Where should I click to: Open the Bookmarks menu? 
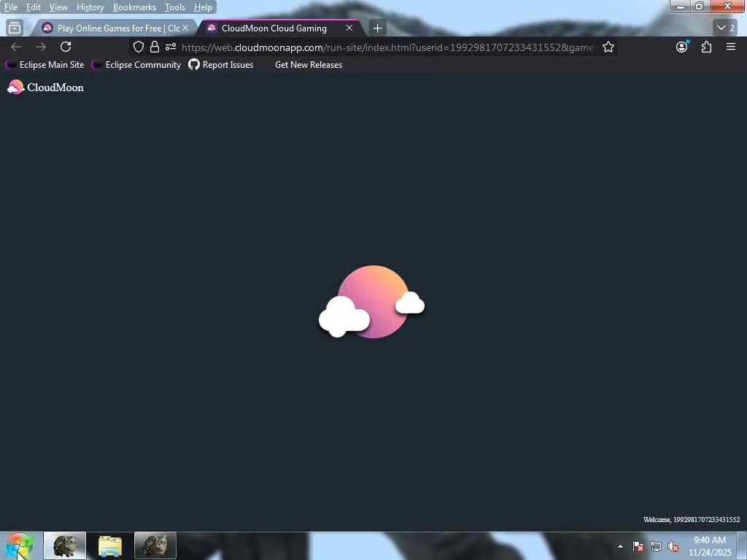pyautogui.click(x=134, y=7)
